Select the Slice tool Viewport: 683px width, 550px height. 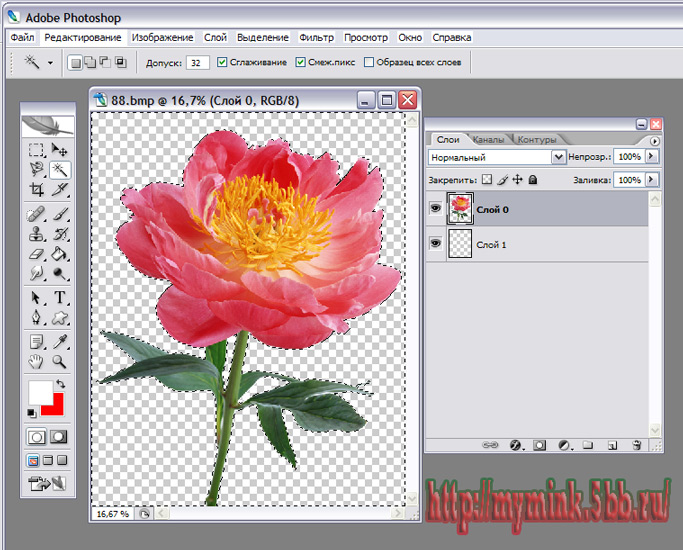[x=60, y=189]
